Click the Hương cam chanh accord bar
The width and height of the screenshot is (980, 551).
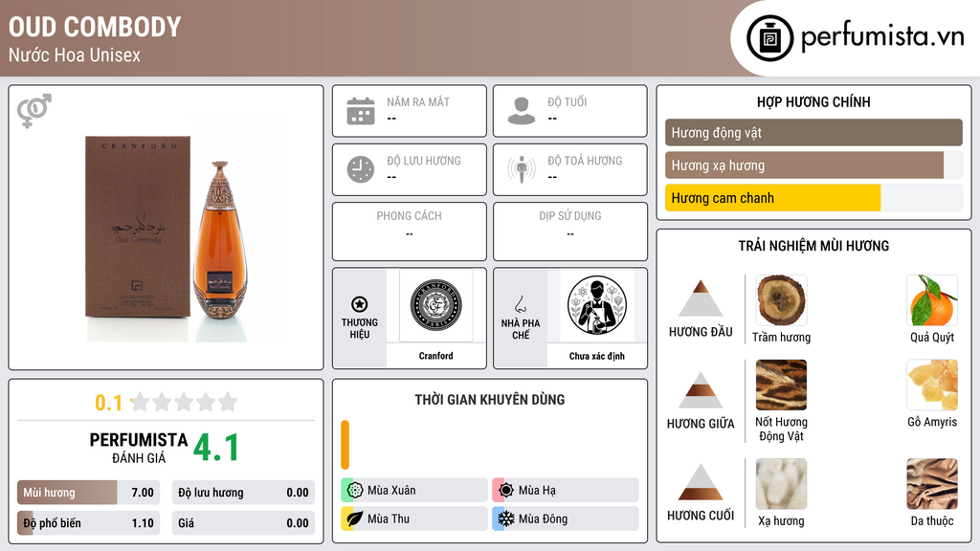click(x=813, y=198)
